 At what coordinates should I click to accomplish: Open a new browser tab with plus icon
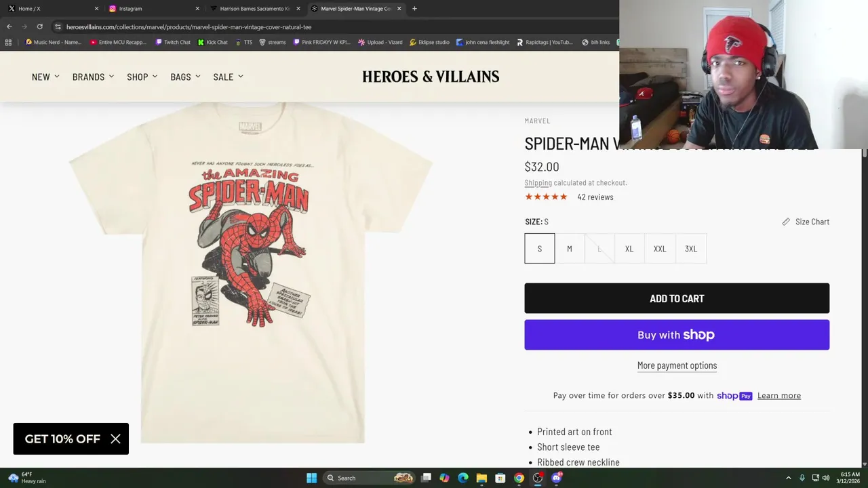coord(414,8)
